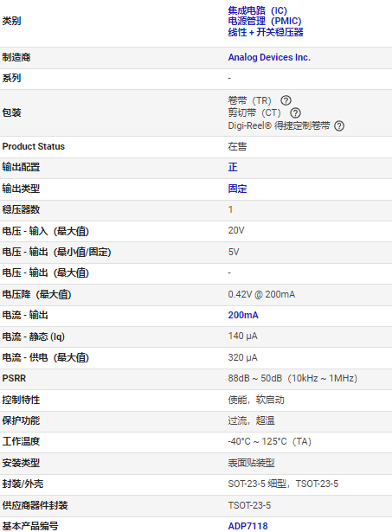Select the 固定 output type link
The image size is (392, 532).
coord(237,189)
